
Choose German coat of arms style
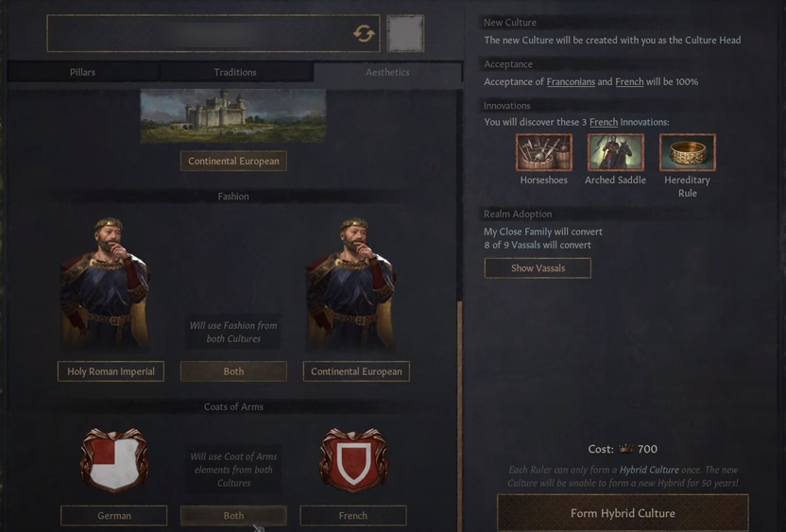tap(113, 515)
